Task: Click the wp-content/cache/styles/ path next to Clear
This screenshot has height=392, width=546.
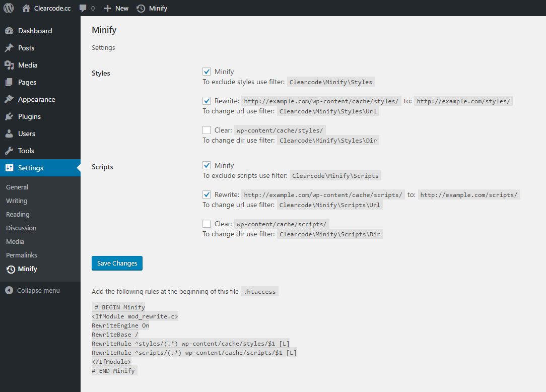Action: tap(280, 130)
